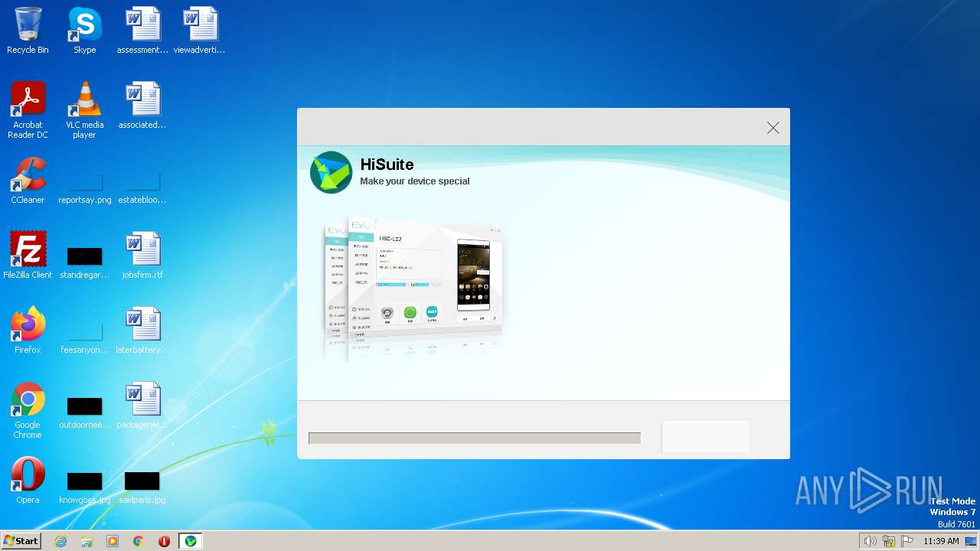The image size is (980, 551).
Task: Click the taskbar clock showing 11:39 AM
Action: 941,541
